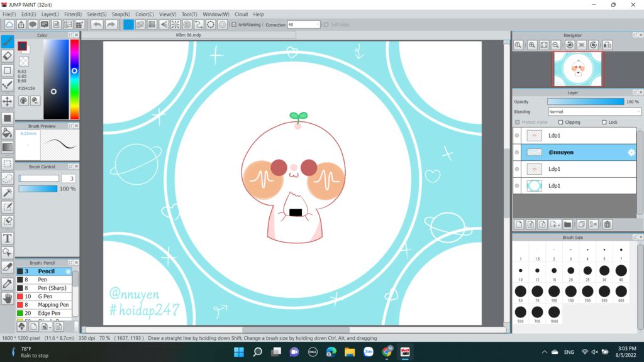Select the Eraser tool
This screenshot has width=644, height=362.
[x=8, y=56]
